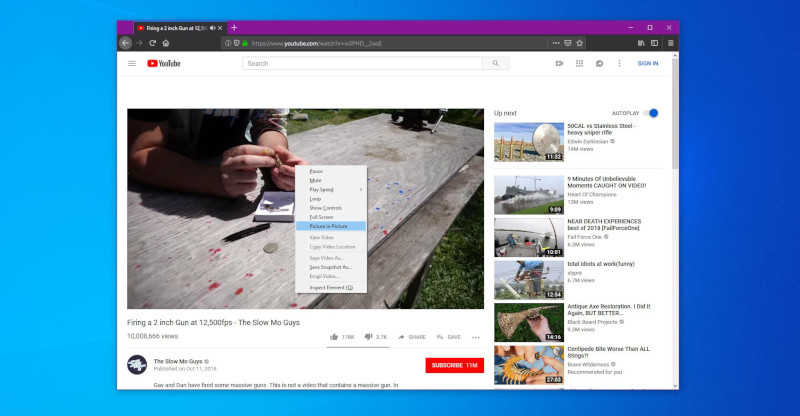Select Full Screen in context menu
This screenshot has width=800, height=416.
pyautogui.click(x=331, y=217)
